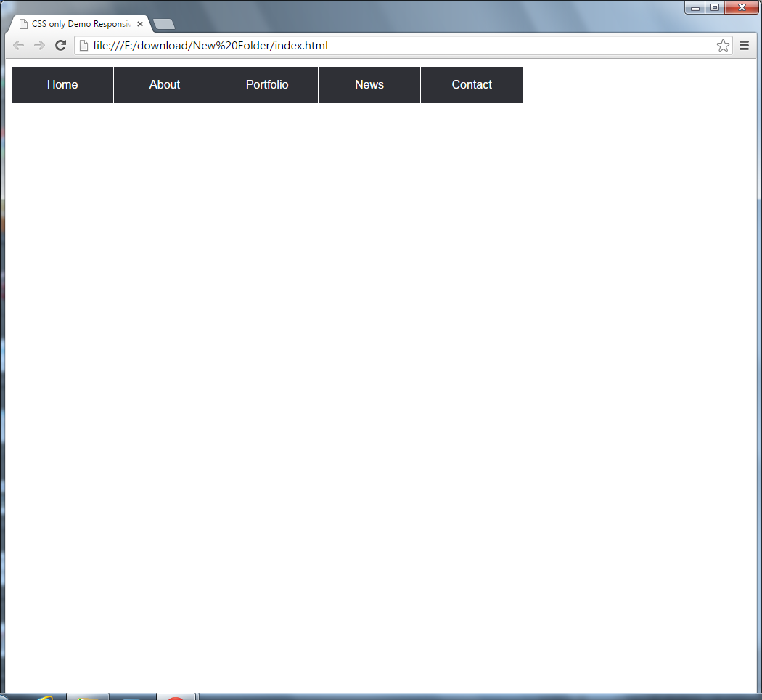Open the Contact navigation link

click(x=472, y=84)
